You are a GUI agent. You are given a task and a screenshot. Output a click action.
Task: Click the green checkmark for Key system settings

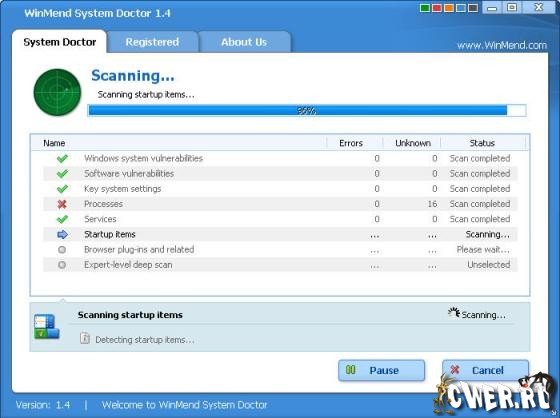[62, 189]
